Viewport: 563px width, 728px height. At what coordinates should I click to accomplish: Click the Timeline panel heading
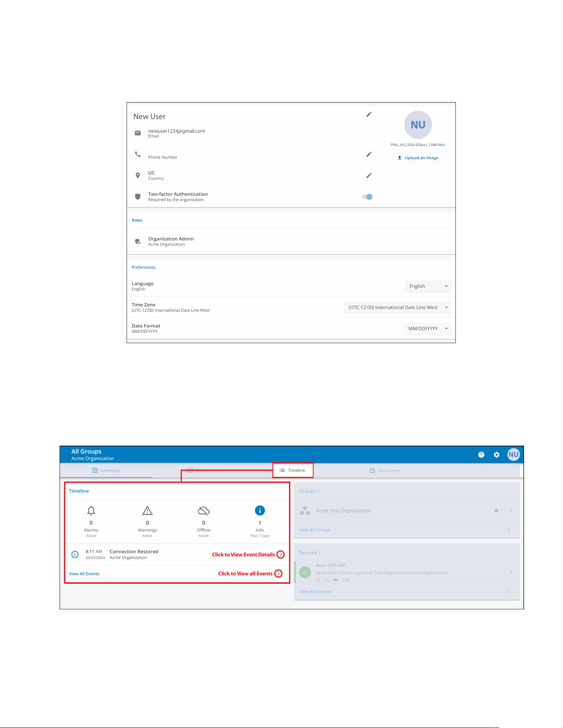(x=79, y=491)
